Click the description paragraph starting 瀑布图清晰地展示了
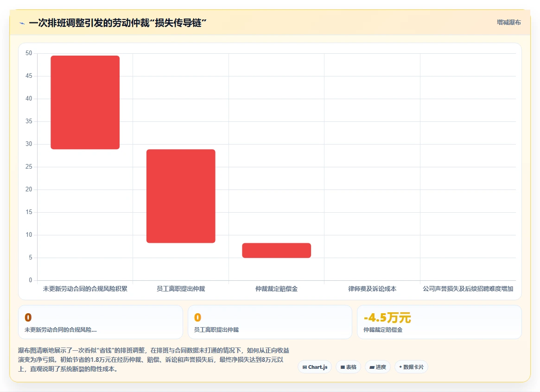This screenshot has width=540, height=392. [153, 360]
